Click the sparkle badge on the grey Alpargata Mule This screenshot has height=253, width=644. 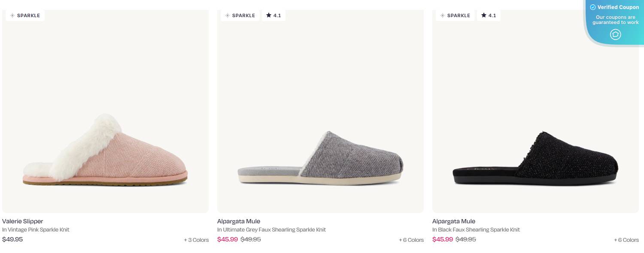(240, 15)
